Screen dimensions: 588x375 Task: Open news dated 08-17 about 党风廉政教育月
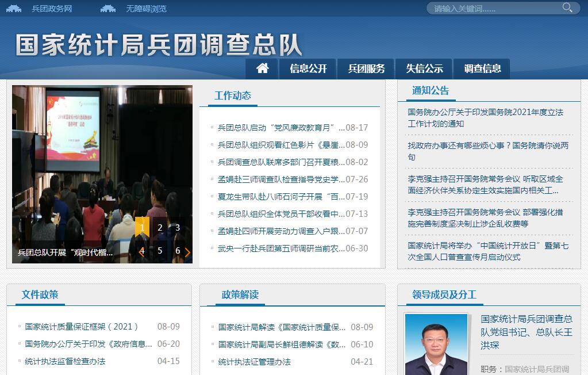point(281,128)
